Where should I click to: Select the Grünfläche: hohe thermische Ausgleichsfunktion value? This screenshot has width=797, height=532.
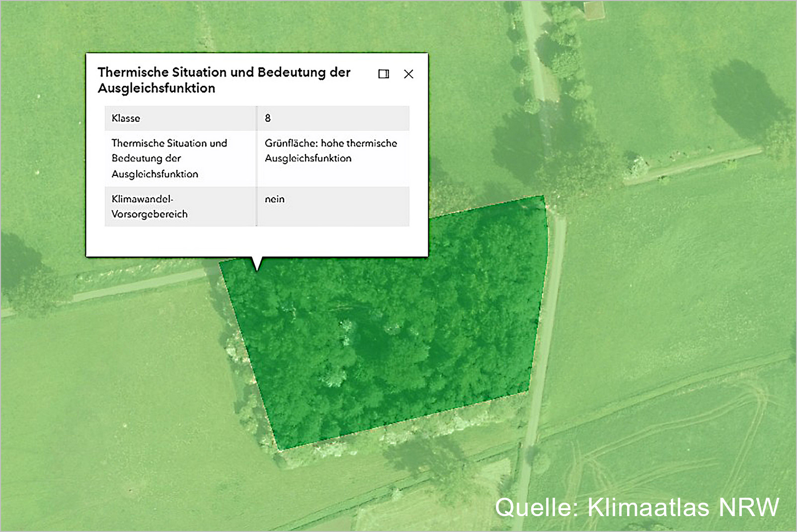click(x=331, y=151)
